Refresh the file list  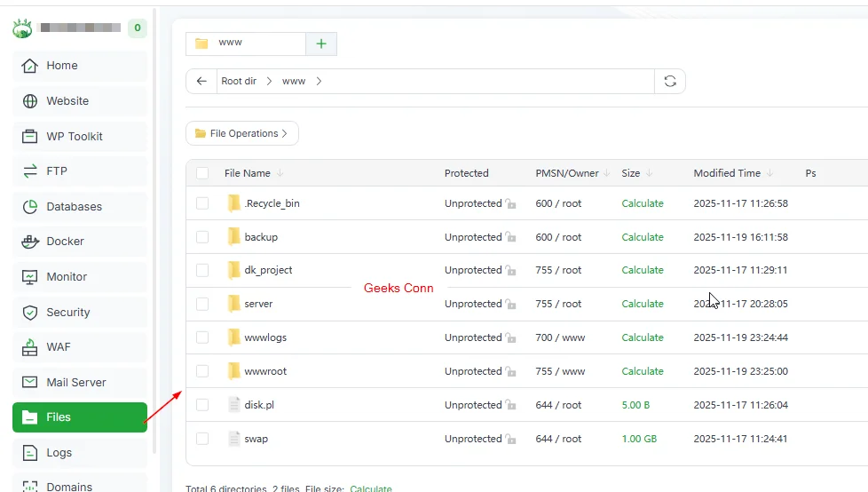coord(670,82)
